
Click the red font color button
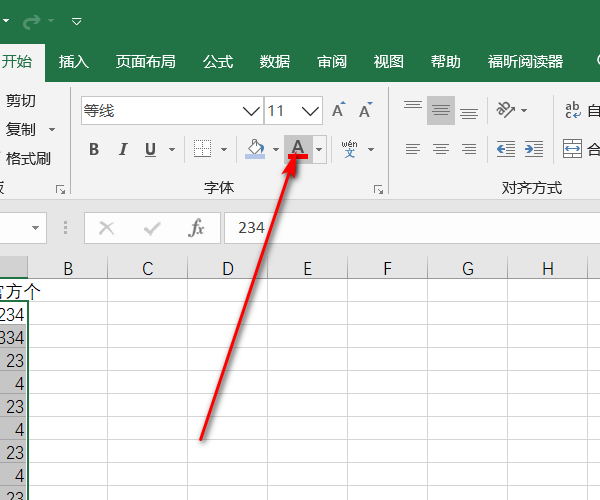297,149
